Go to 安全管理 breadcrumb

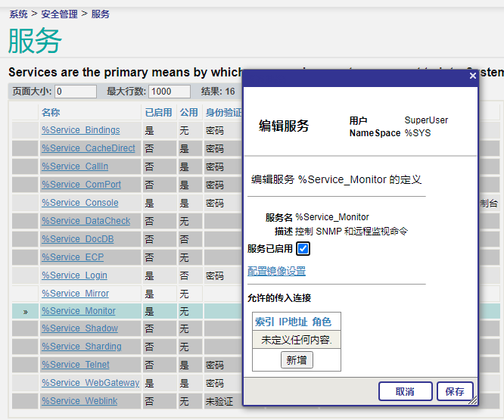pos(59,14)
